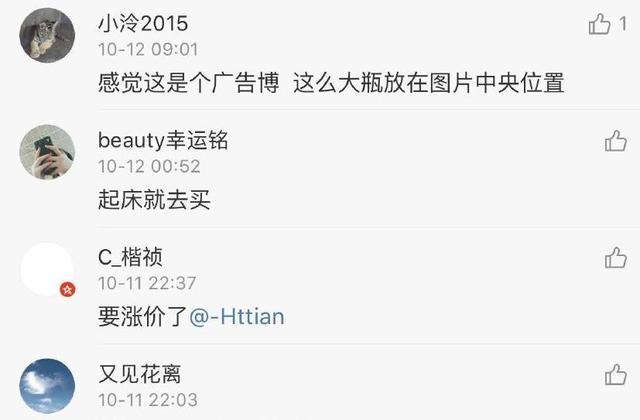Screen dimensions: 640x420
Task: Like the comment by C_楷祯
Action: pos(616,258)
